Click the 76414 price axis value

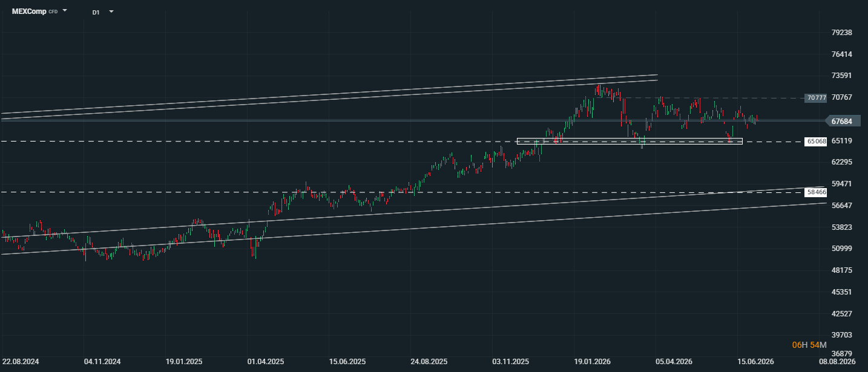coord(842,54)
